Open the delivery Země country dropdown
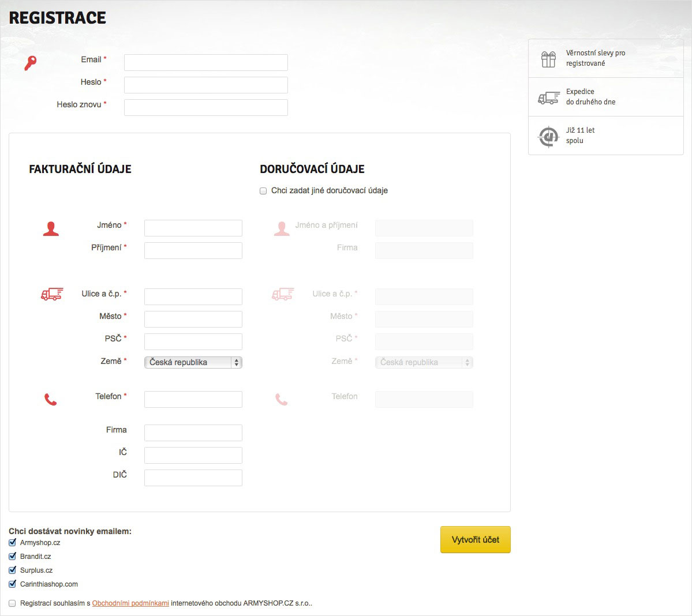Screen dimensions: 692x616 [424, 362]
